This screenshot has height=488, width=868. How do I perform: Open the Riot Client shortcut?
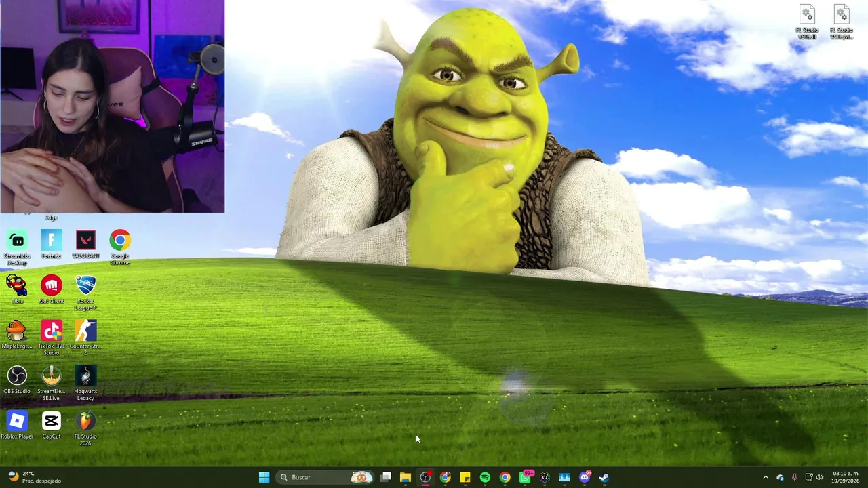click(x=52, y=289)
